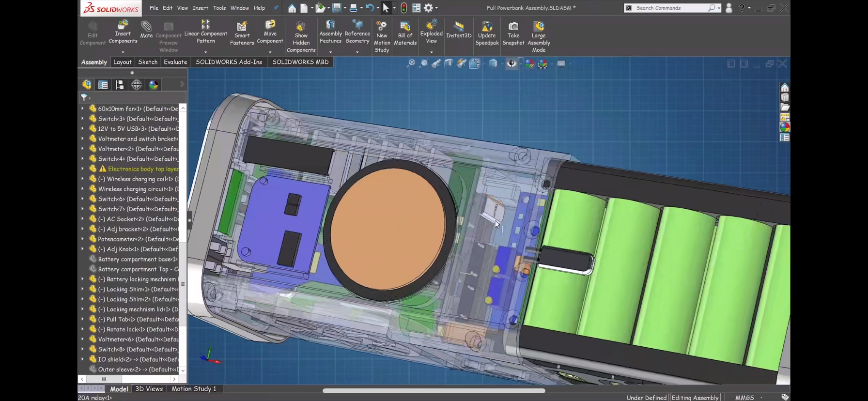Click the Smart Fasteners tool
Screen dimensions: 868x401
pyautogui.click(x=242, y=33)
